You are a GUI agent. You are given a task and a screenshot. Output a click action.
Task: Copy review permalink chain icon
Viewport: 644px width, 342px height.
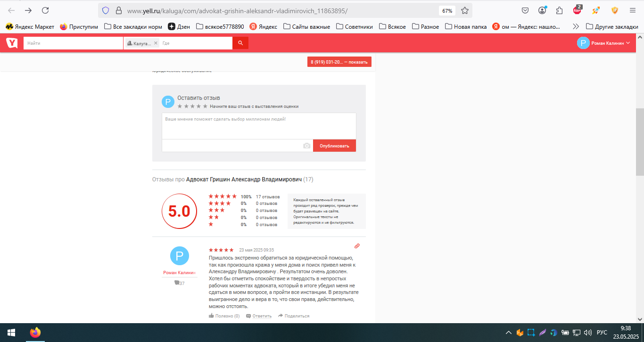pyautogui.click(x=357, y=246)
